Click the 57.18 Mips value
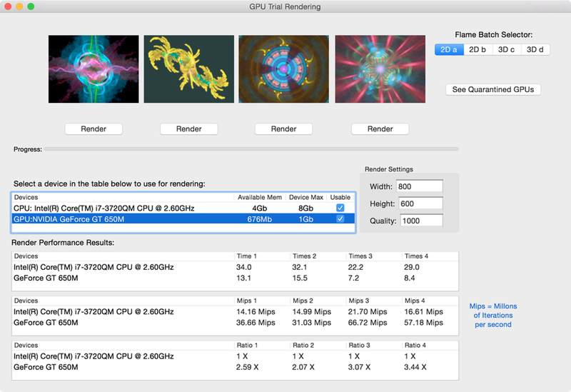The height and width of the screenshot is (392, 571). tap(423, 323)
